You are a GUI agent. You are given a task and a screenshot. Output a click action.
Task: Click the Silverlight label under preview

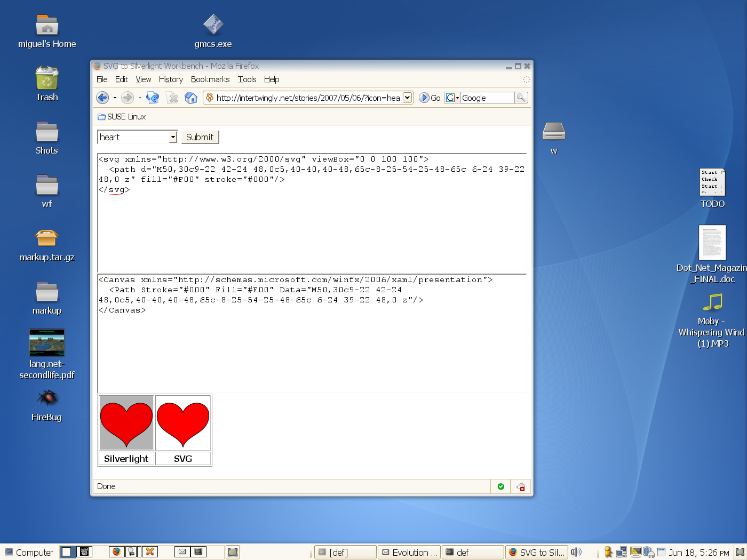pyautogui.click(x=126, y=459)
